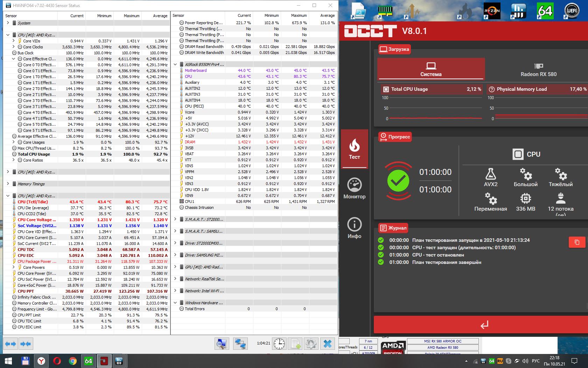
Task: Collapse the ASRock B550M Pro4 sensor group
Action: (x=175, y=64)
